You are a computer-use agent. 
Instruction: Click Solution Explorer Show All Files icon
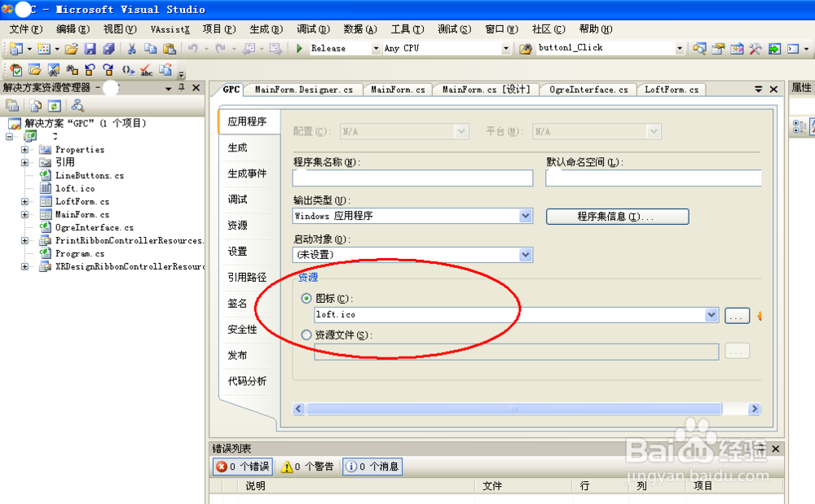point(35,106)
